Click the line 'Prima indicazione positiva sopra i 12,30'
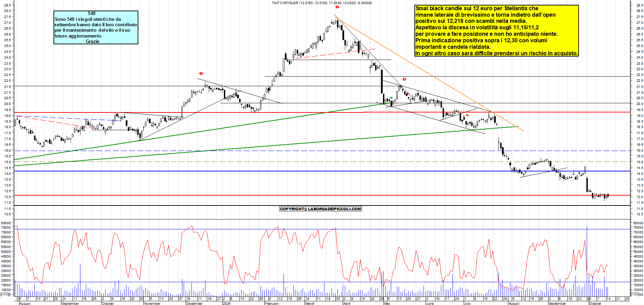This screenshot has width=644, height=305. click(481, 40)
